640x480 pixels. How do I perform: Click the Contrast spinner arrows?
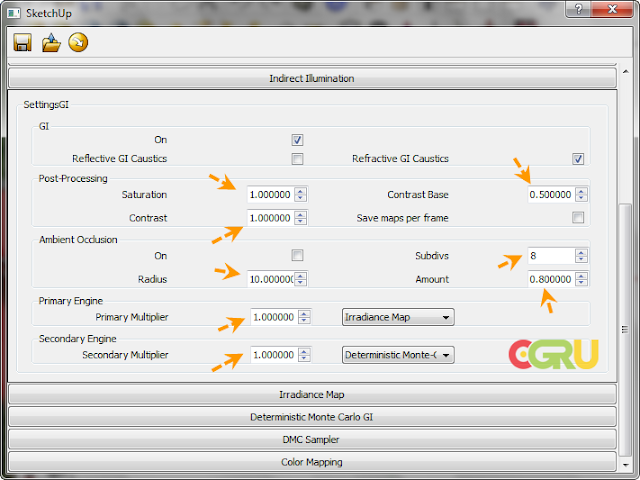(301, 218)
